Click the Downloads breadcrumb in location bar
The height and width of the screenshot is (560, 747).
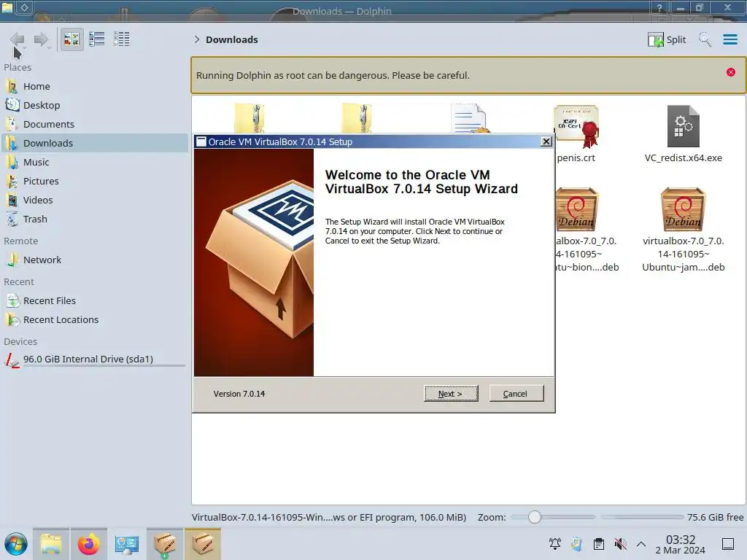pos(231,39)
